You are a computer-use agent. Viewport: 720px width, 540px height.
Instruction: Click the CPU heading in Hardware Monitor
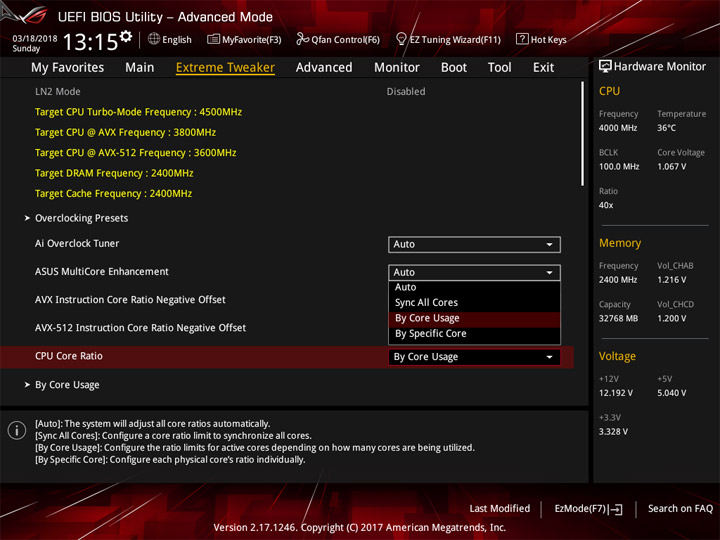tap(609, 91)
